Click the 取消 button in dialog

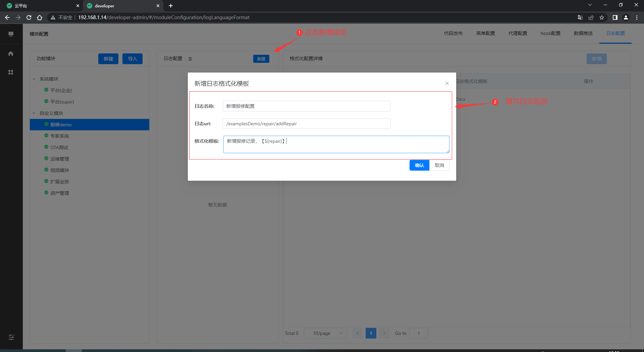pos(439,165)
